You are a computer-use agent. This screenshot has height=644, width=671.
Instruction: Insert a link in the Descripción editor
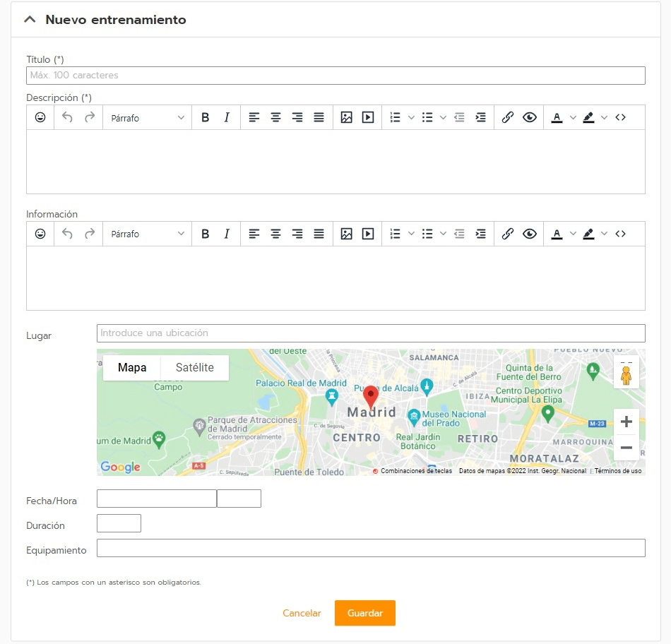point(507,117)
